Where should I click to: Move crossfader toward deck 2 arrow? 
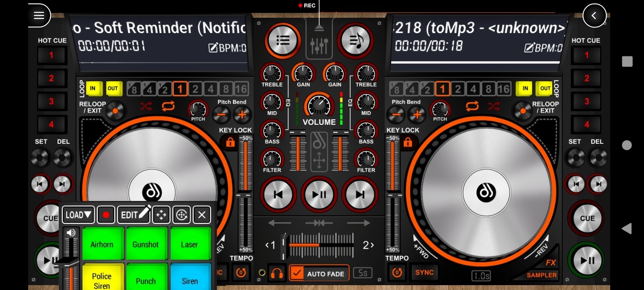(x=368, y=245)
